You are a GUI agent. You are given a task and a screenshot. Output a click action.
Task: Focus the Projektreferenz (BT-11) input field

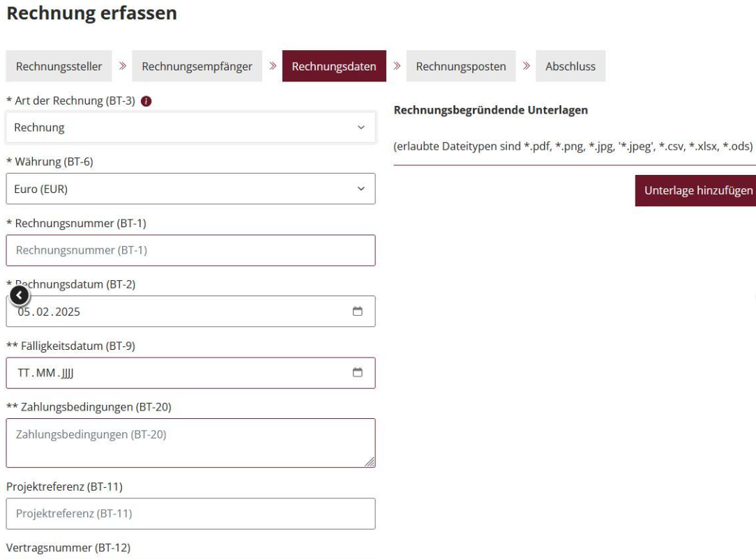[190, 514]
